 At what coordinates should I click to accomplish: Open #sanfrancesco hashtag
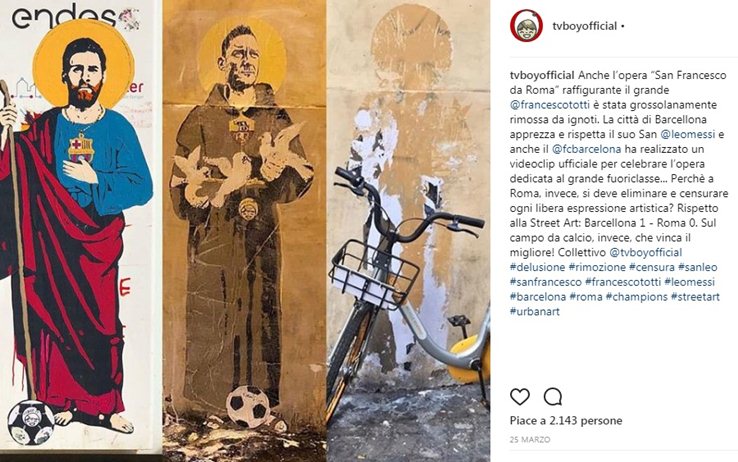point(545,282)
